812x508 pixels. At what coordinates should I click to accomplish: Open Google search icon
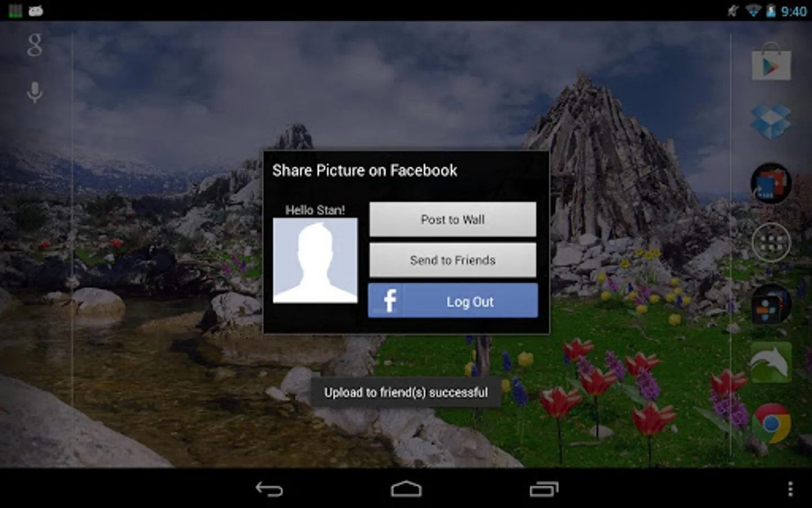[x=34, y=45]
